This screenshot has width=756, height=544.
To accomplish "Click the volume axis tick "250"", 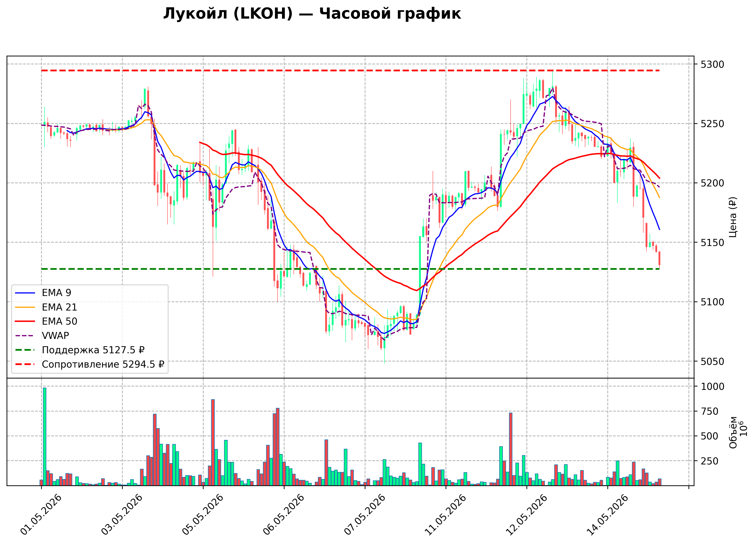I will pos(710,461).
